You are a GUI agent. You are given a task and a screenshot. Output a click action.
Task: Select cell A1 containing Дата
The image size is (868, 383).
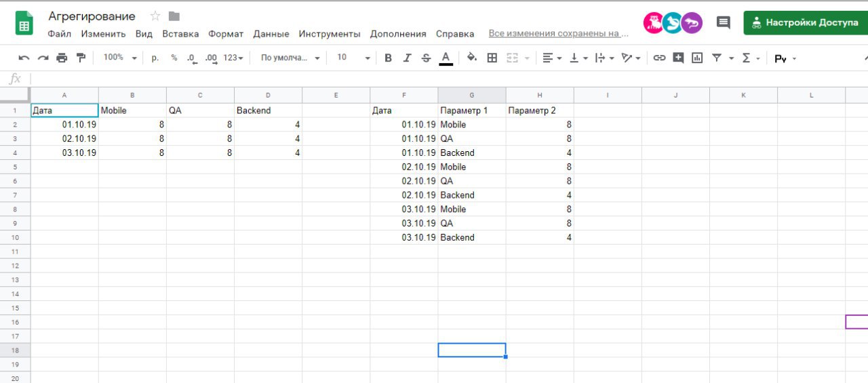click(x=64, y=110)
